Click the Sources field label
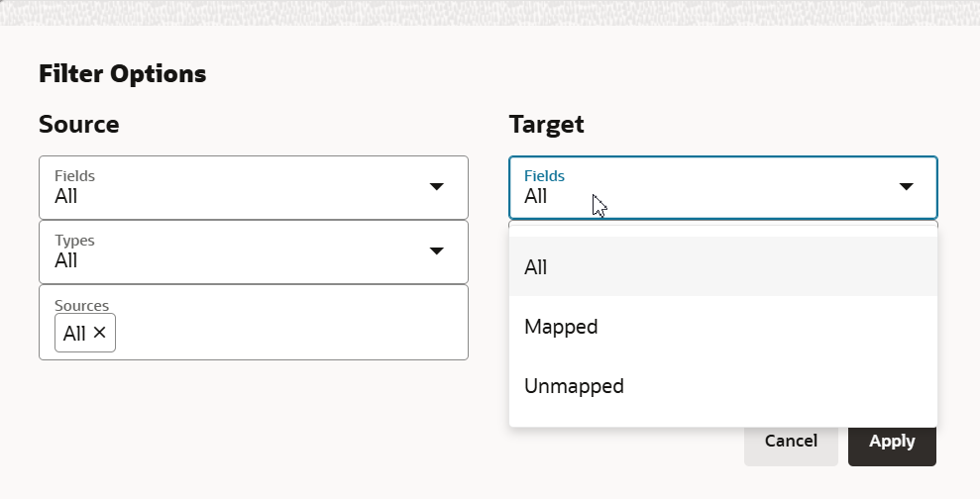Screen dimensions: 980x499 click(81, 305)
